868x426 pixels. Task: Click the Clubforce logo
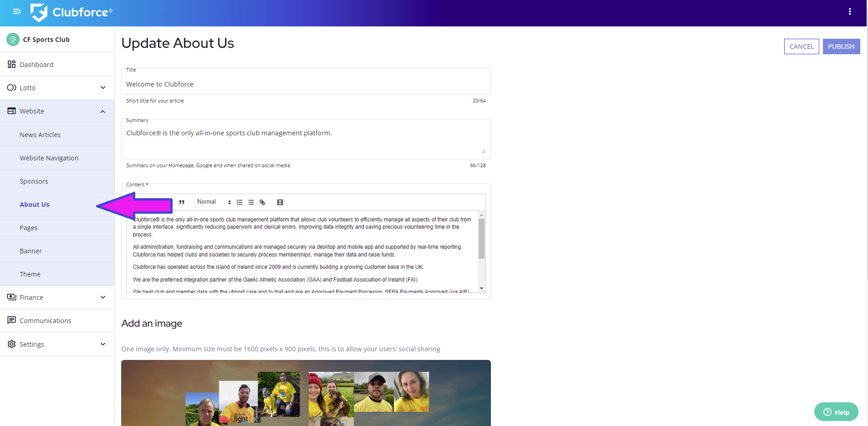tap(71, 12)
